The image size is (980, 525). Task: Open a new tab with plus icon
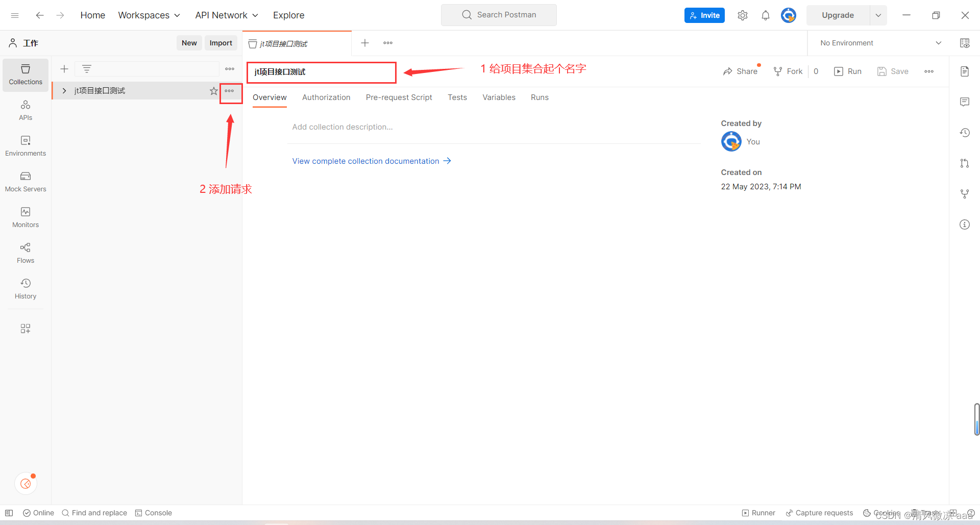click(x=365, y=43)
